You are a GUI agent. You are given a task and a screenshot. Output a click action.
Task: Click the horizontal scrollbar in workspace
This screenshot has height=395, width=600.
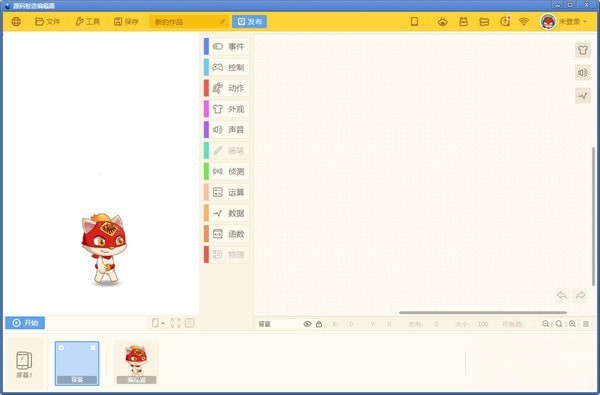coord(483,313)
